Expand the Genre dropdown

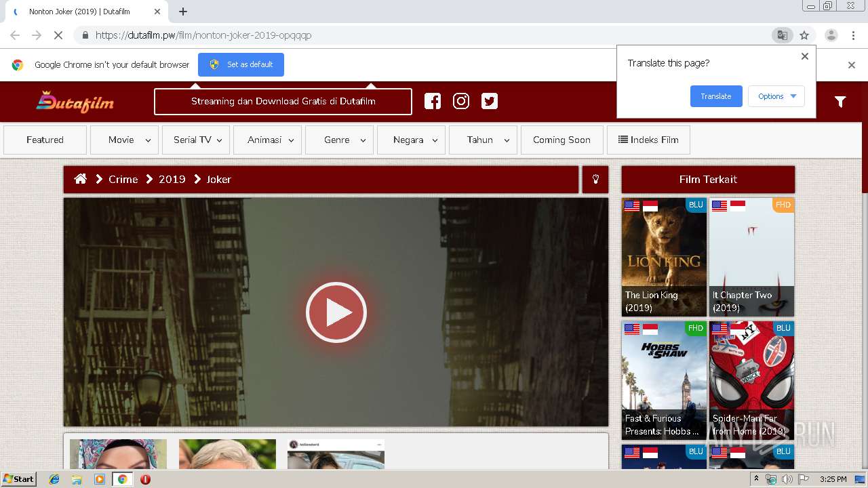click(339, 140)
